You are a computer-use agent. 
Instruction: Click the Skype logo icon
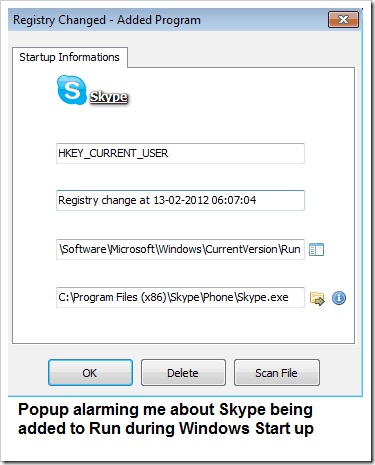[x=72, y=90]
